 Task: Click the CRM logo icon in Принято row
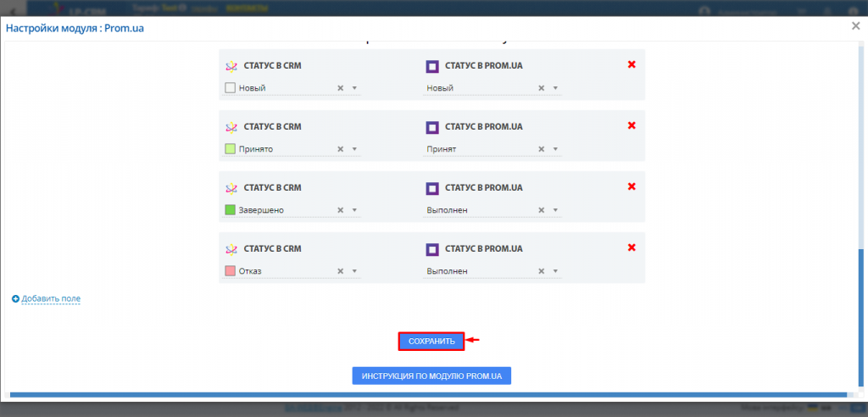(x=231, y=127)
